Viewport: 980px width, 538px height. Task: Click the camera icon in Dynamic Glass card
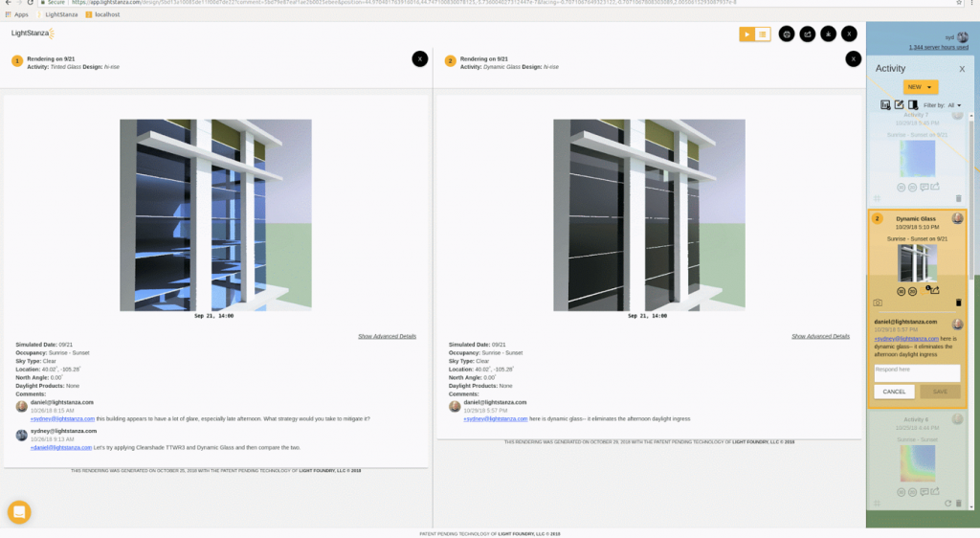pos(878,303)
